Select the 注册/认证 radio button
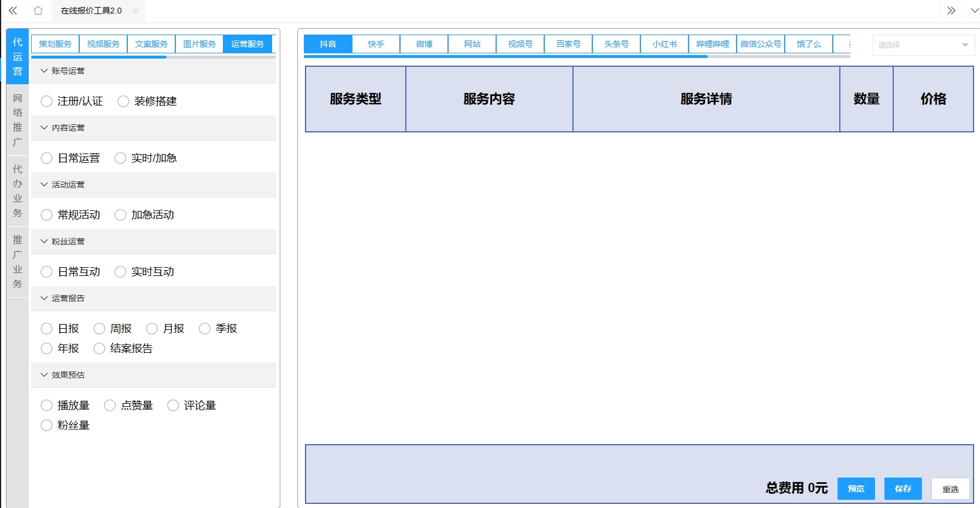The width and height of the screenshot is (980, 508). 47,101
